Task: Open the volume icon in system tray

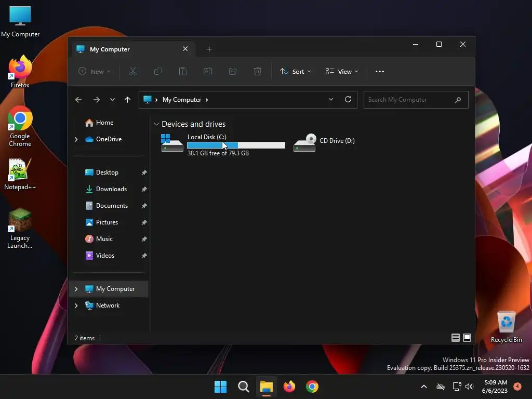Action: click(469, 387)
